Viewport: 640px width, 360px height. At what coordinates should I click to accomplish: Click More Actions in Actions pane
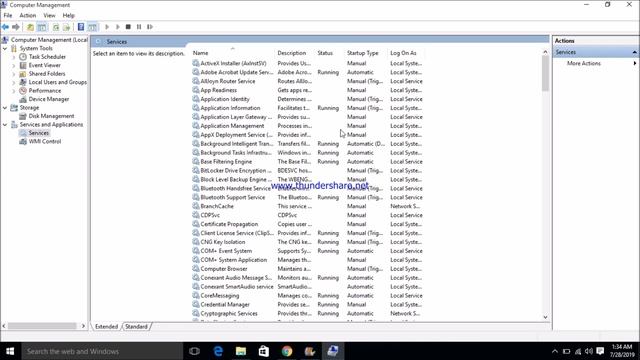point(584,64)
